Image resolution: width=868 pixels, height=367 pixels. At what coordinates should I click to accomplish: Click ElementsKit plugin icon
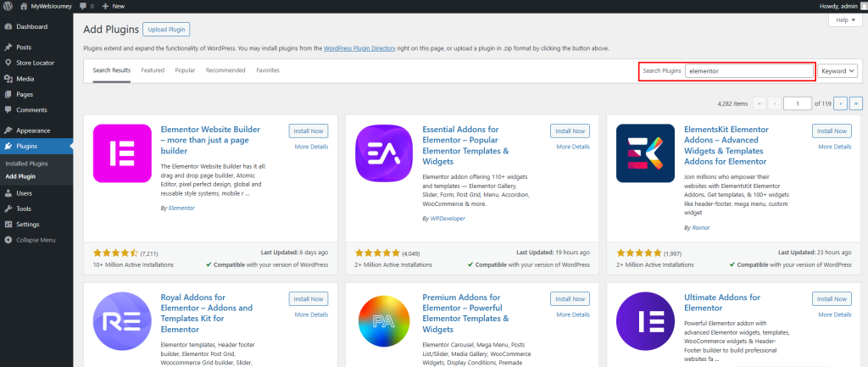(645, 153)
